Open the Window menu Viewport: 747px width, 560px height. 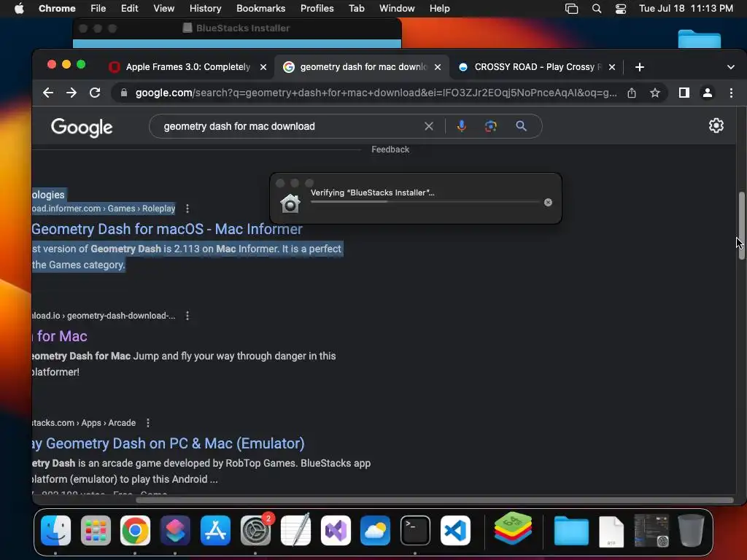(397, 9)
